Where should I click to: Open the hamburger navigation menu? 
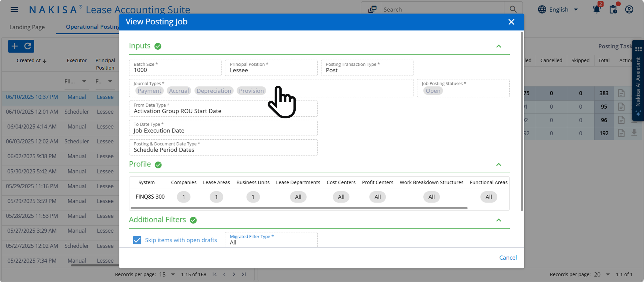coord(14,9)
